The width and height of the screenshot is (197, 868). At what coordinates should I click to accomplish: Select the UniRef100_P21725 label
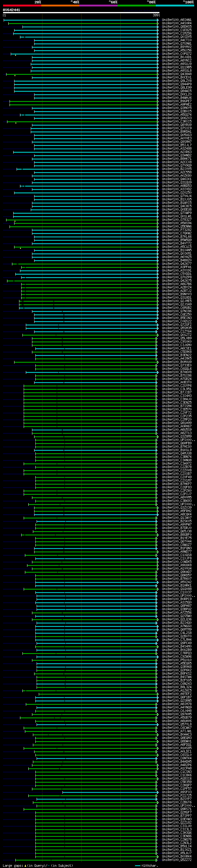coord(176,796)
